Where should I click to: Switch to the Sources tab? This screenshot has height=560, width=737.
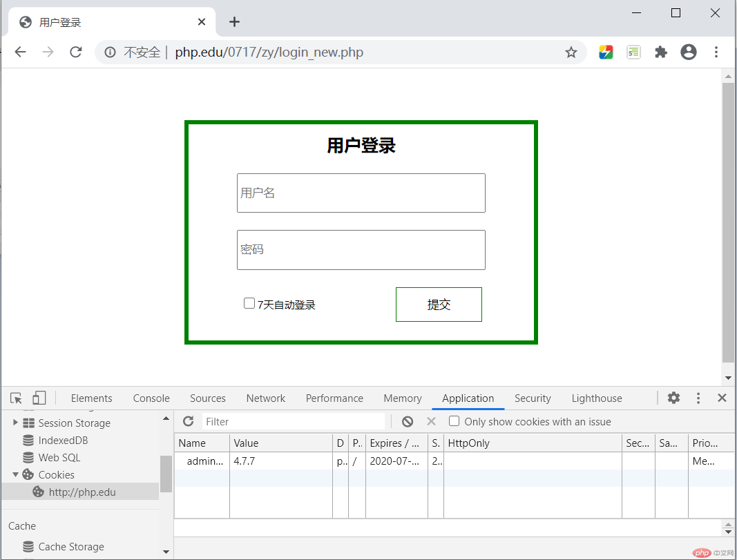tap(208, 398)
